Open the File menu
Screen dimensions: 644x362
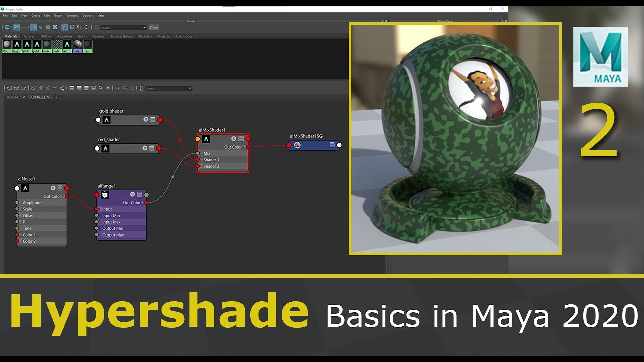click(5, 16)
